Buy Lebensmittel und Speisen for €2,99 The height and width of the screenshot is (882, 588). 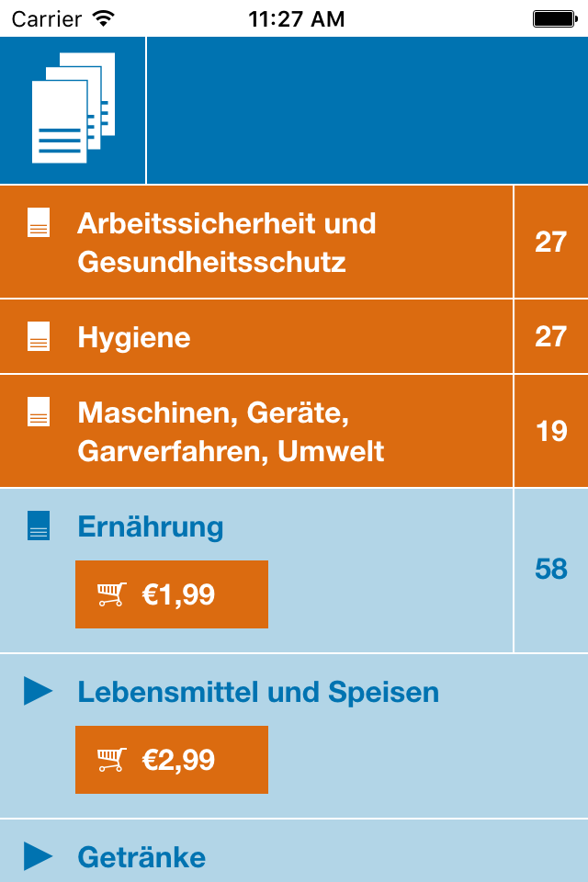(x=172, y=760)
